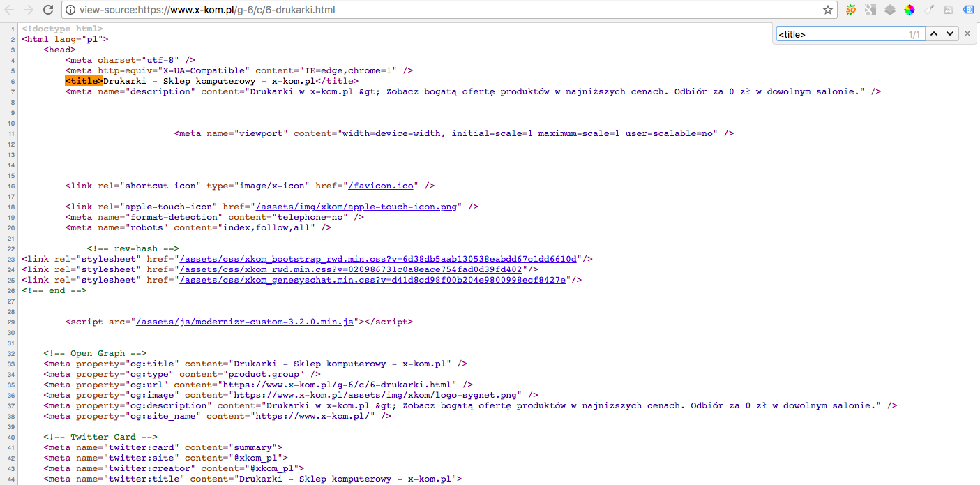Click the html lang="pl" tag
This screenshot has width=980, height=485.
(65, 39)
